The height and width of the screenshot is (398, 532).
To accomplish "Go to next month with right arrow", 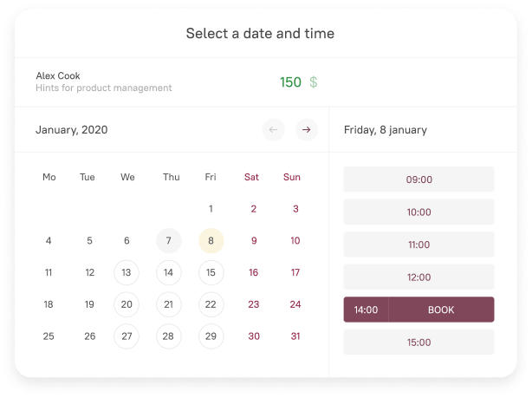I will click(x=305, y=130).
